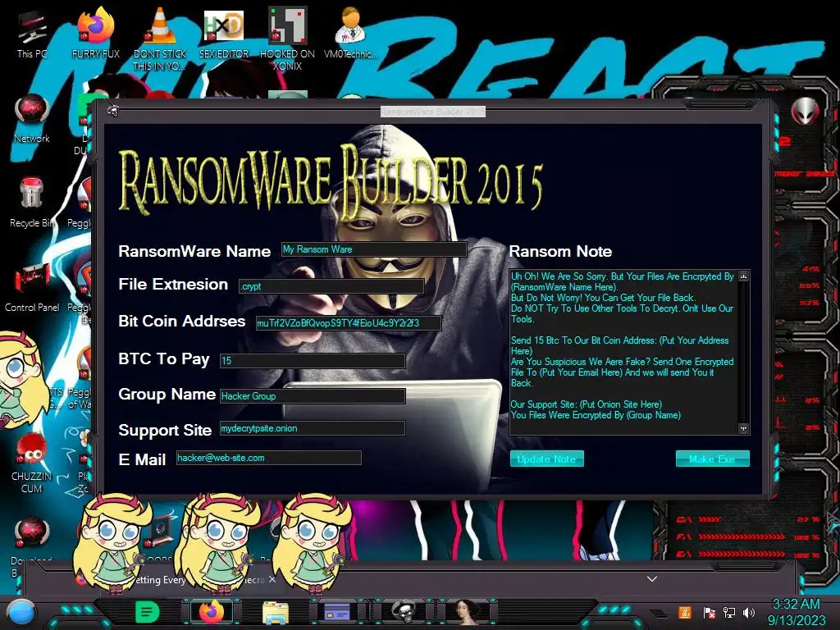This screenshot has width=840, height=630.
Task: Click the RansomWare Name input field
Action: 374,249
